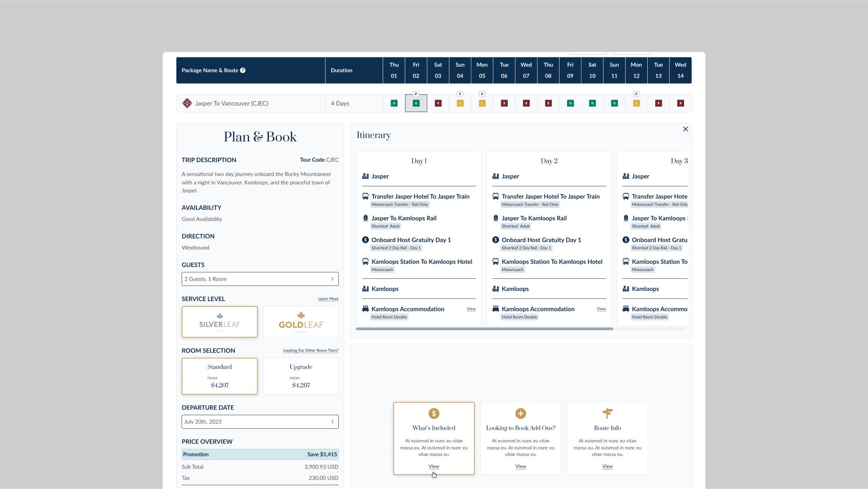Screen dimensions: 868x489
Task: Click the Day 3 heading
Action: click(679, 161)
